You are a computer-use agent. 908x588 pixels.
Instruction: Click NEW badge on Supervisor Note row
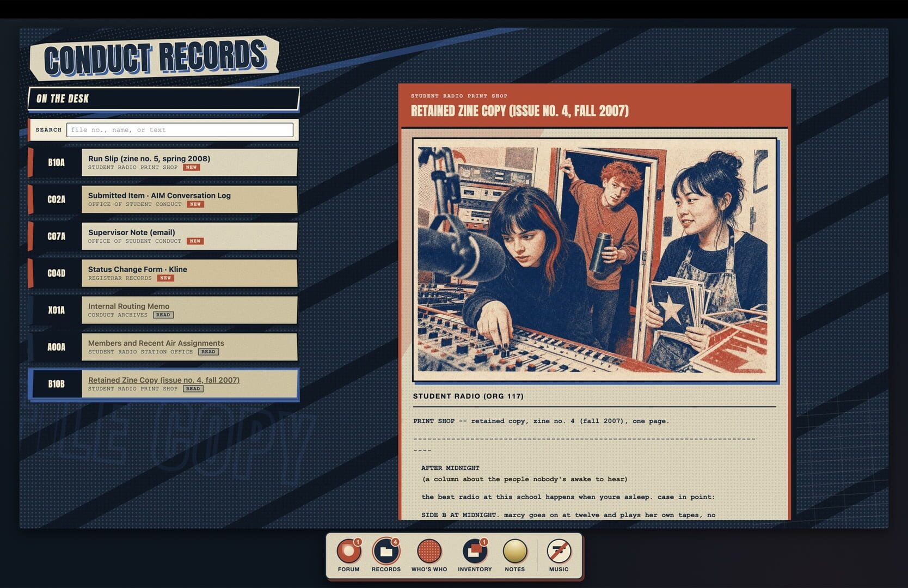tap(195, 241)
